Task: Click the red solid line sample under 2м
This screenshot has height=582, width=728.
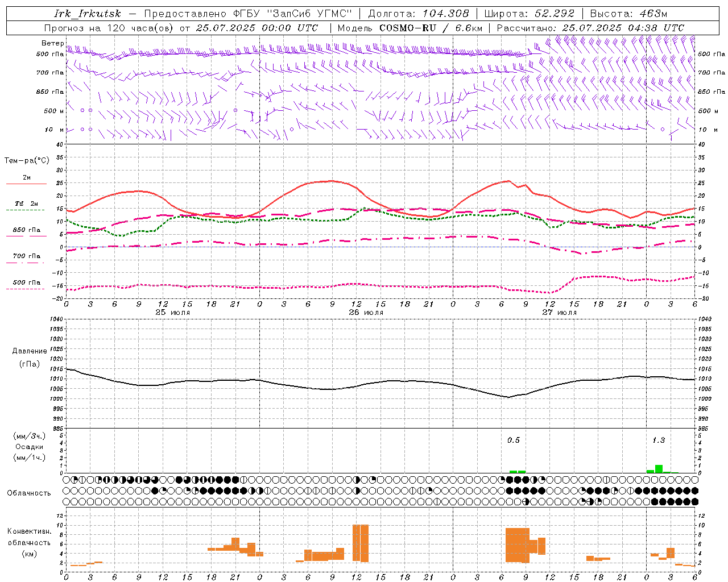Action: point(26,184)
